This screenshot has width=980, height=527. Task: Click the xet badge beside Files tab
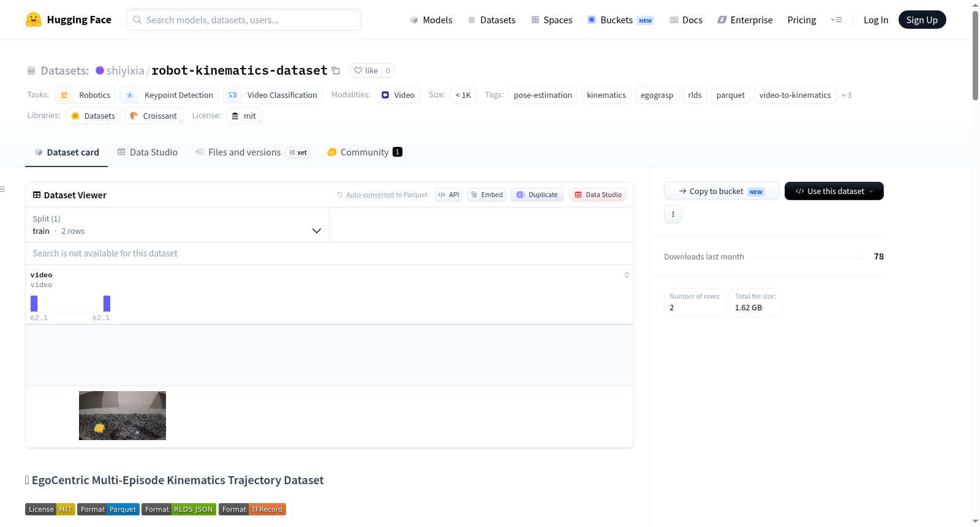[298, 152]
